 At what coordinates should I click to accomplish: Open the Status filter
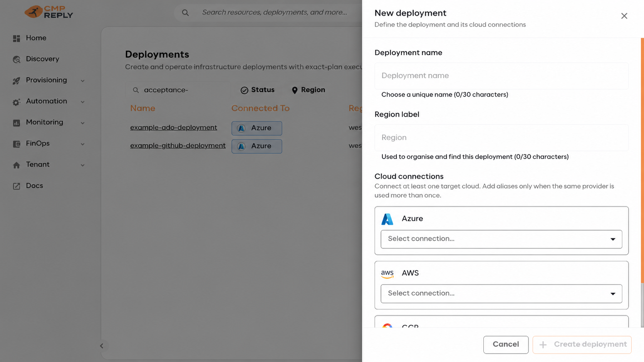tap(257, 90)
